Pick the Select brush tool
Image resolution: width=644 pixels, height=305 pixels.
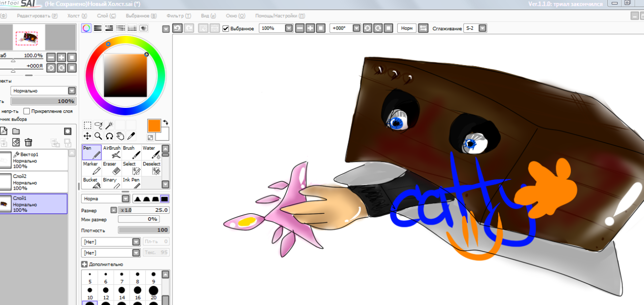coord(132,168)
